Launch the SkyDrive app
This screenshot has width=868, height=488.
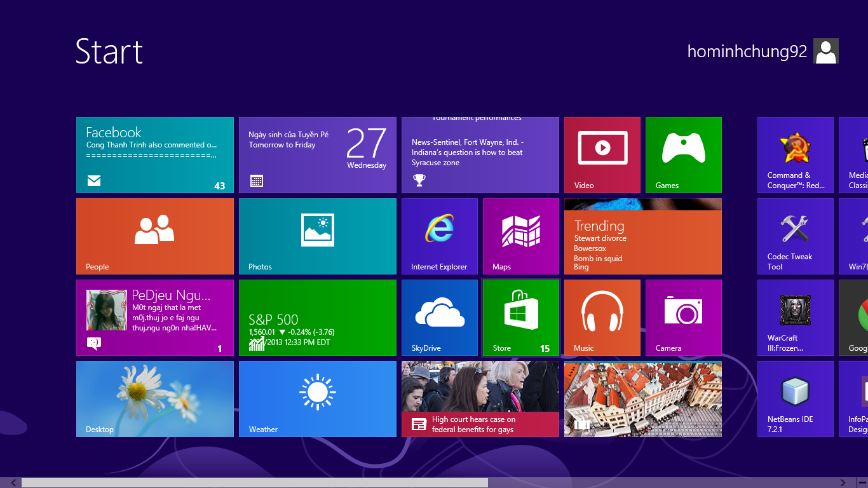[439, 317]
